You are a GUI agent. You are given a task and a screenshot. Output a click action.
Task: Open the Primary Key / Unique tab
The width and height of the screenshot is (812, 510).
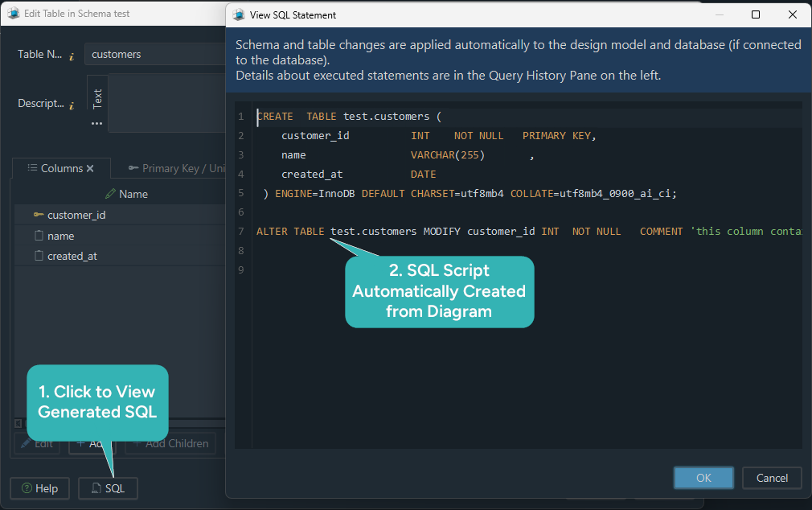tap(176, 168)
